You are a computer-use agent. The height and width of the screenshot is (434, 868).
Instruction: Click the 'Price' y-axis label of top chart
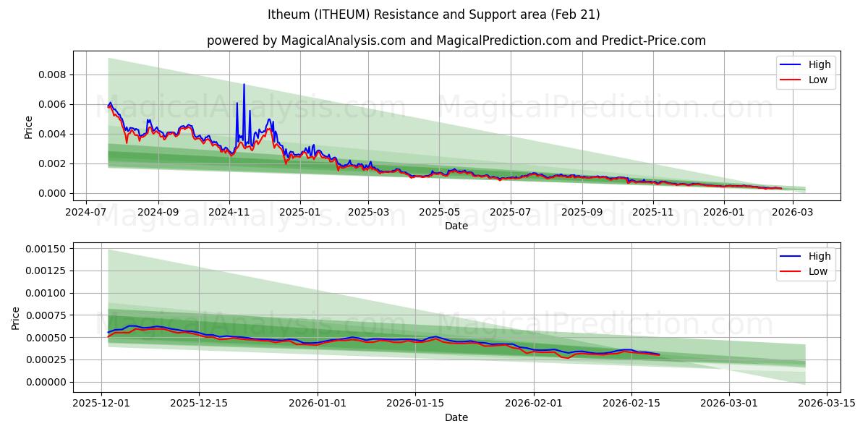tap(28, 127)
